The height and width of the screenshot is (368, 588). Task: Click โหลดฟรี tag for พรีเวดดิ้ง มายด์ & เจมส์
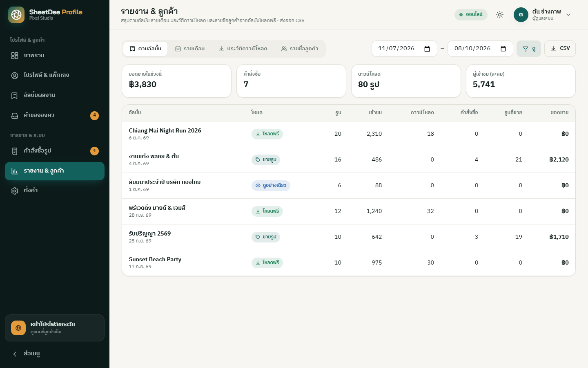tap(267, 211)
